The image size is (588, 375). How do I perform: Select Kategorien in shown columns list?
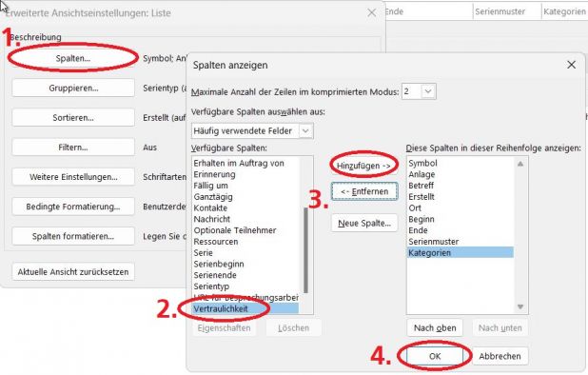(461, 253)
